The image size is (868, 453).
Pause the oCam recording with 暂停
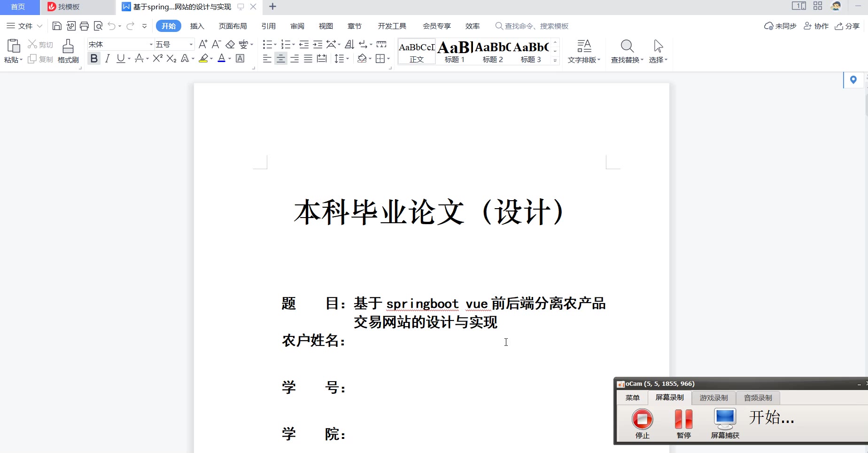pos(683,419)
